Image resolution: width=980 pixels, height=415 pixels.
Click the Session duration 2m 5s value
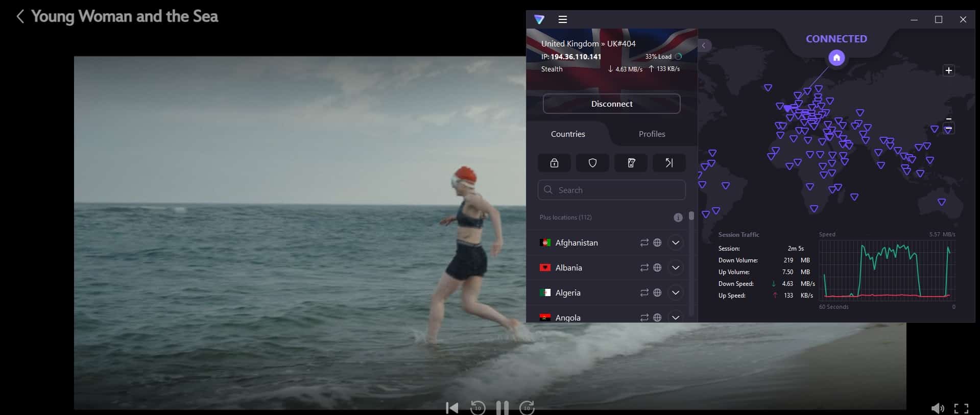click(x=796, y=249)
